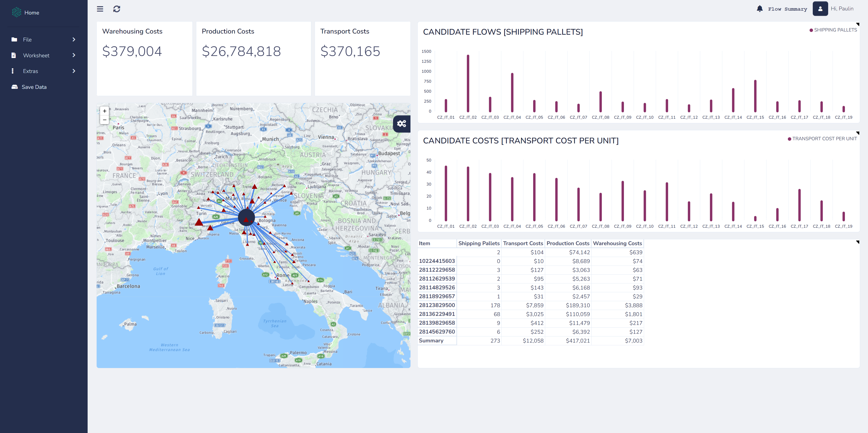Image resolution: width=868 pixels, height=433 pixels.
Task: Click the user profile avatar icon
Action: click(x=820, y=9)
